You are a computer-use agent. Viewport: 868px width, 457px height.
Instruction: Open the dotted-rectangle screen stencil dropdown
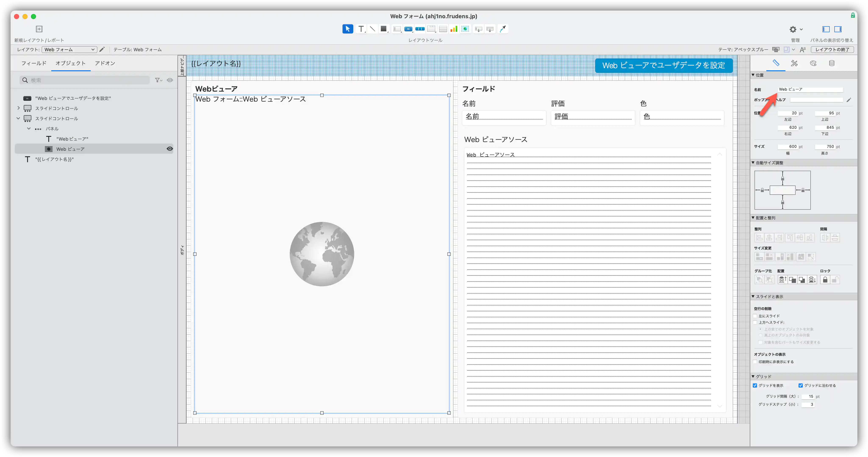789,50
